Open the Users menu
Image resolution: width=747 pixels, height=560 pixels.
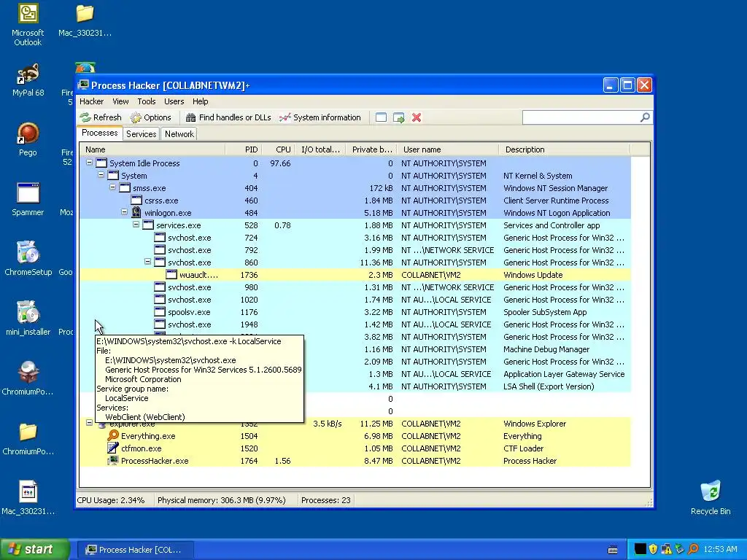(x=174, y=101)
